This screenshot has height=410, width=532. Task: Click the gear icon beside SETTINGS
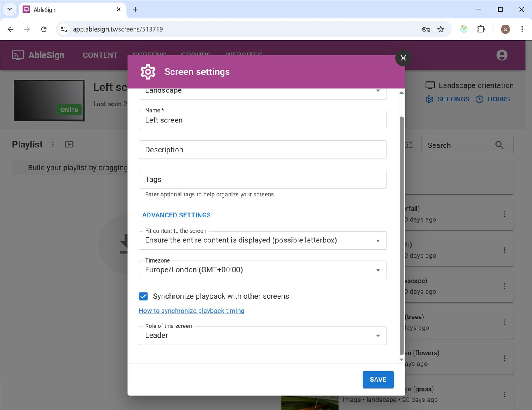coord(429,99)
